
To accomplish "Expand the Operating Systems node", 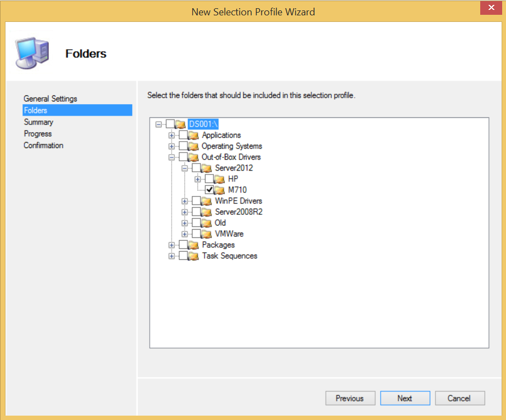I will pyautogui.click(x=172, y=146).
